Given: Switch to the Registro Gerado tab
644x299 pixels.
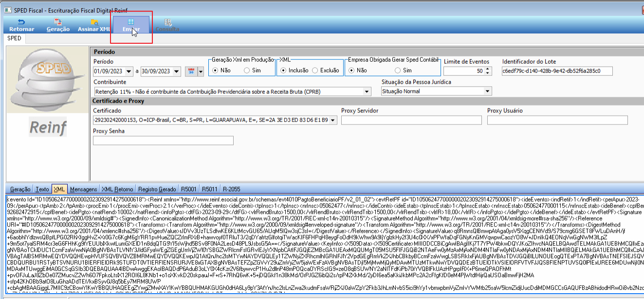Looking at the screenshot, I should (x=157, y=189).
